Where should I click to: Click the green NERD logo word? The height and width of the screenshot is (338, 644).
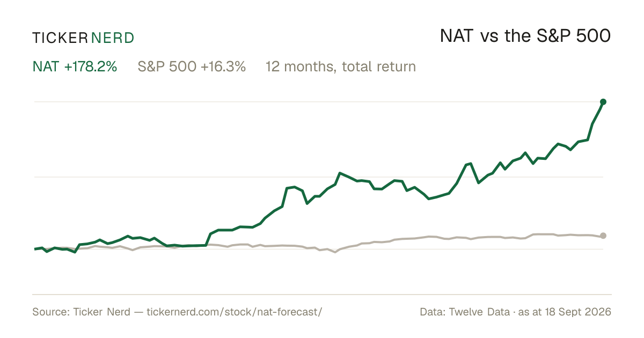113,38
